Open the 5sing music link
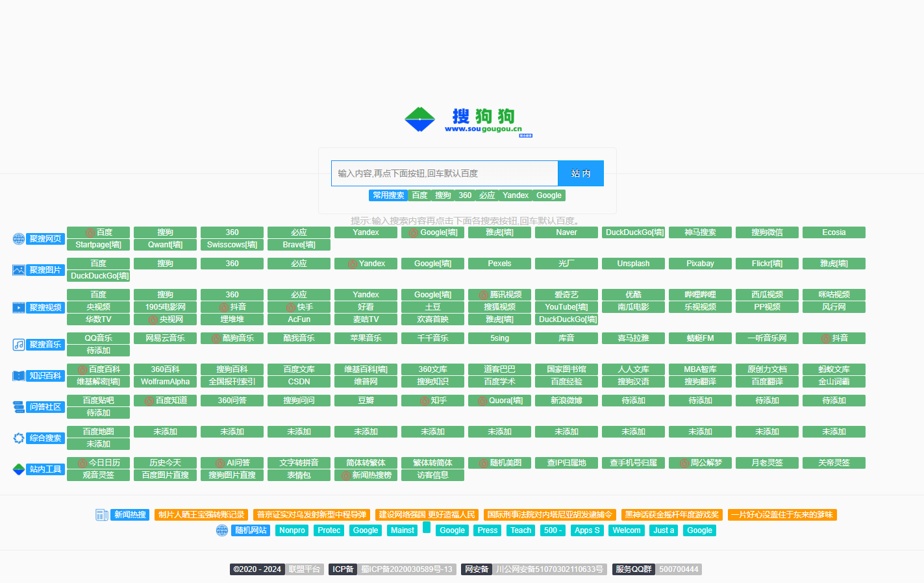 pos(499,338)
